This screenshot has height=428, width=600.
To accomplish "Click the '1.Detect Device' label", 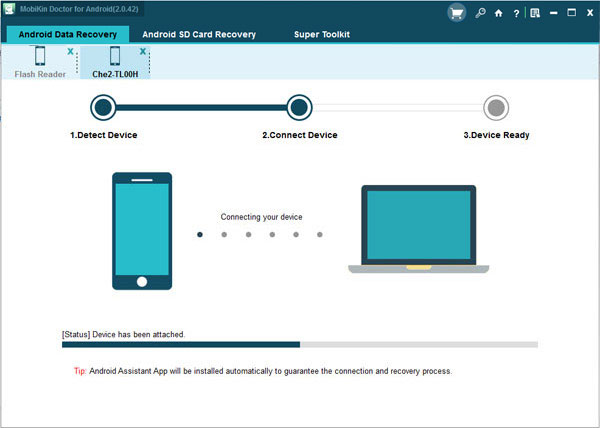I will pyautogui.click(x=104, y=135).
